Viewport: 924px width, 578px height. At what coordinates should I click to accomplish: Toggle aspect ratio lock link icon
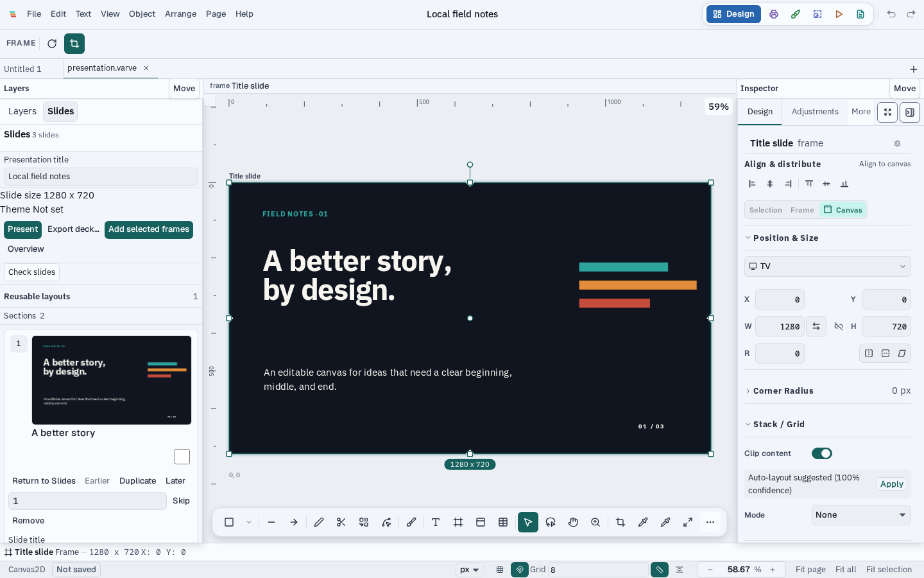tap(839, 326)
